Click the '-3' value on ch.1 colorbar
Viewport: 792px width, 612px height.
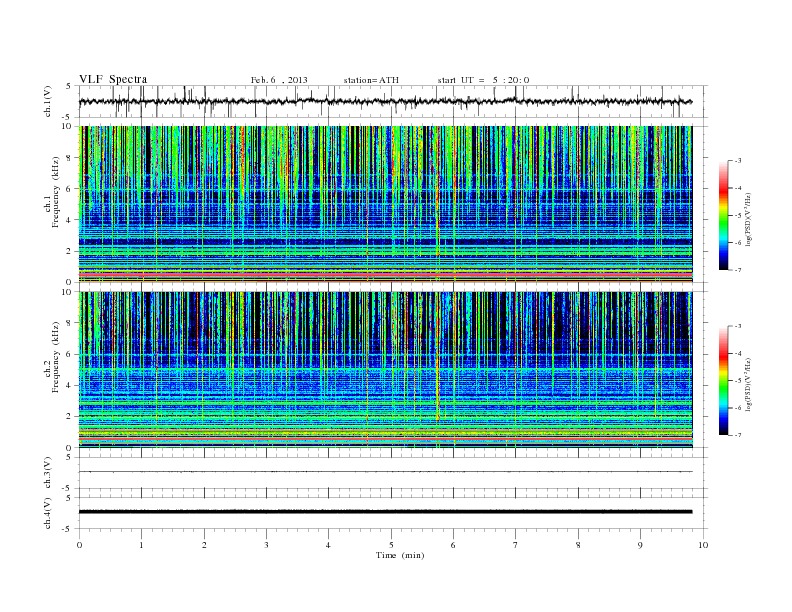738,161
